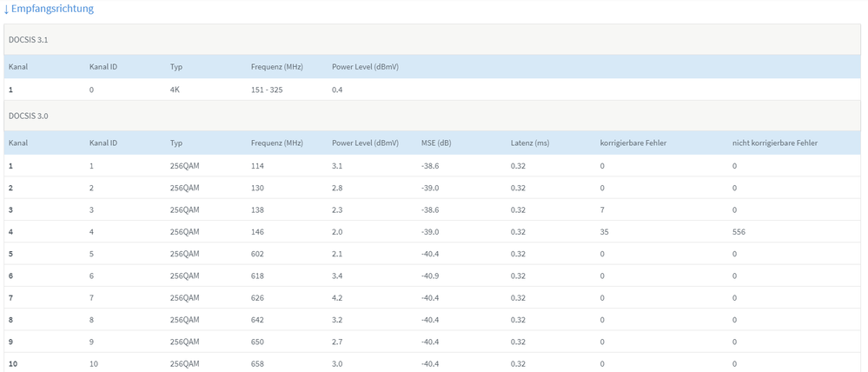Select the correctable error count 35
Image resolution: width=868 pixels, height=372 pixels.
tap(604, 232)
